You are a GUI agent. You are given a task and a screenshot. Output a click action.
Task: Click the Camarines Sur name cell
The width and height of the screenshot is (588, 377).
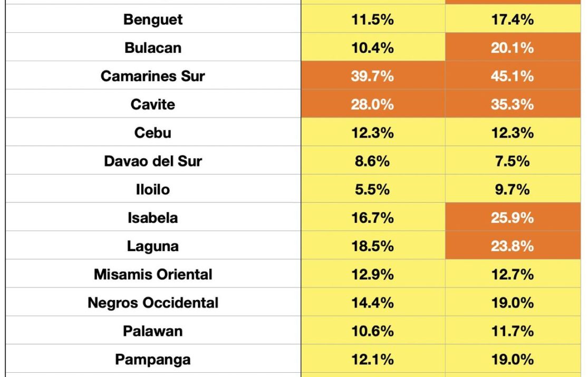153,76
